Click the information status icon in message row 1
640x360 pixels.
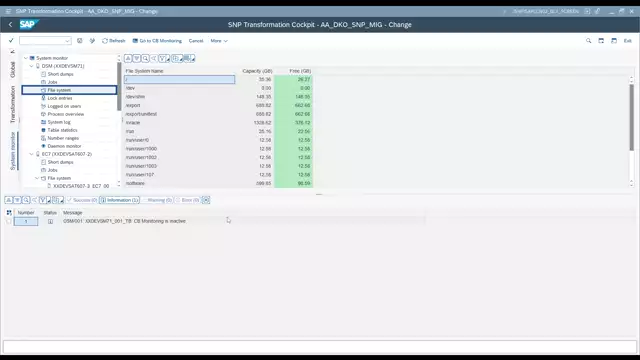50,221
